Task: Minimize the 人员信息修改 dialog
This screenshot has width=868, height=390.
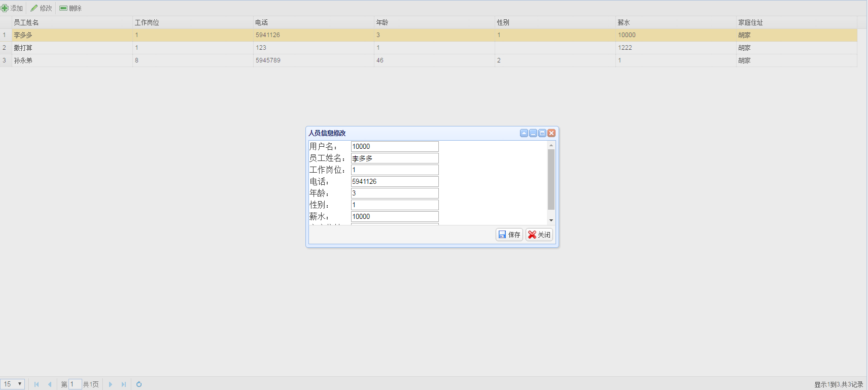Action: coord(533,133)
